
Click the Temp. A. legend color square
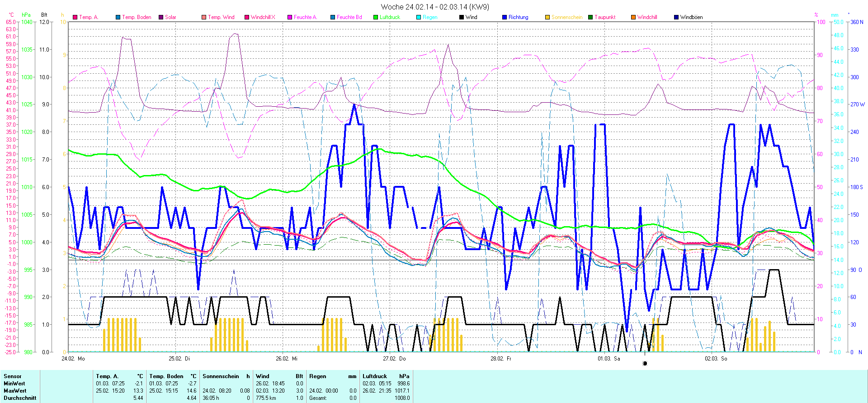pyautogui.click(x=75, y=17)
